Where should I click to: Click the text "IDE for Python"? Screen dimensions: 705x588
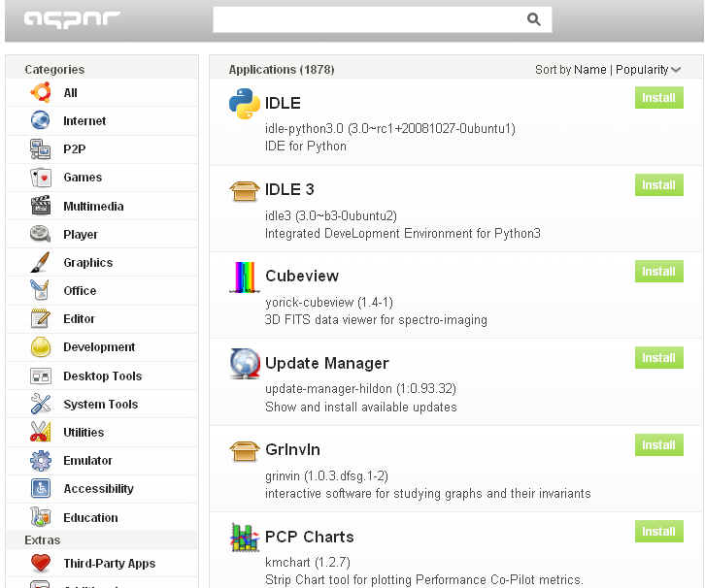pos(306,146)
